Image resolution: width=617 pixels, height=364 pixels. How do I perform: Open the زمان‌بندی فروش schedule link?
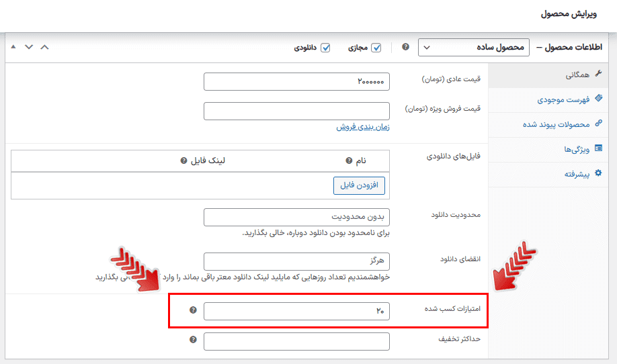tap(363, 127)
